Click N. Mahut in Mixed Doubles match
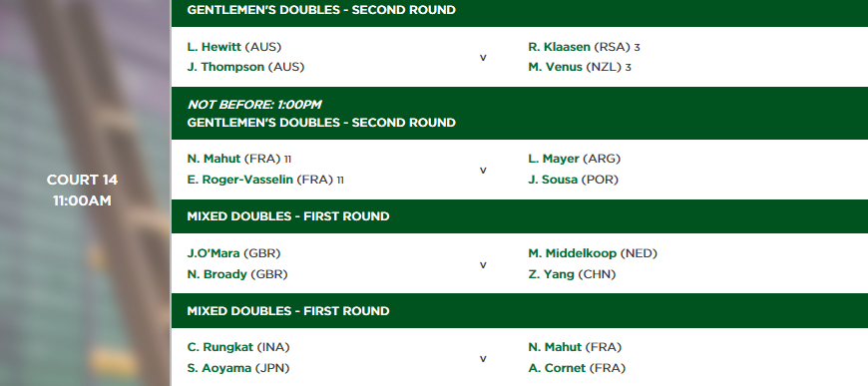 pyautogui.click(x=555, y=347)
